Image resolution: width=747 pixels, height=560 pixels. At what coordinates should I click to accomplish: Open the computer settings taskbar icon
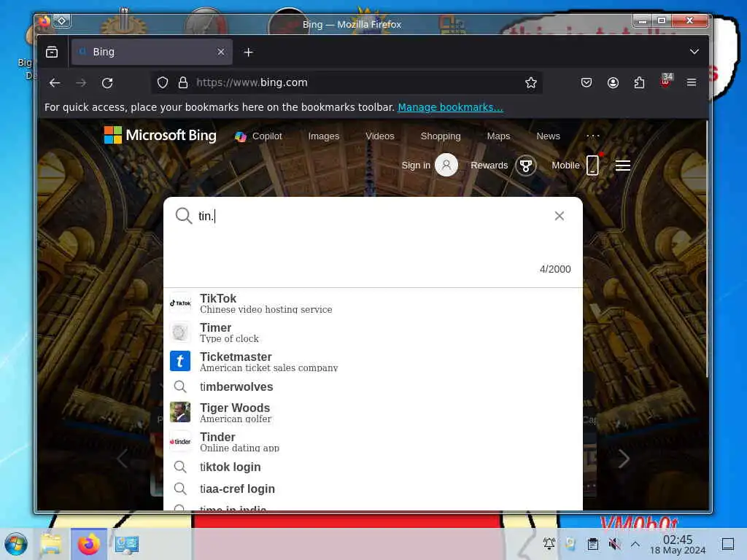(x=127, y=544)
